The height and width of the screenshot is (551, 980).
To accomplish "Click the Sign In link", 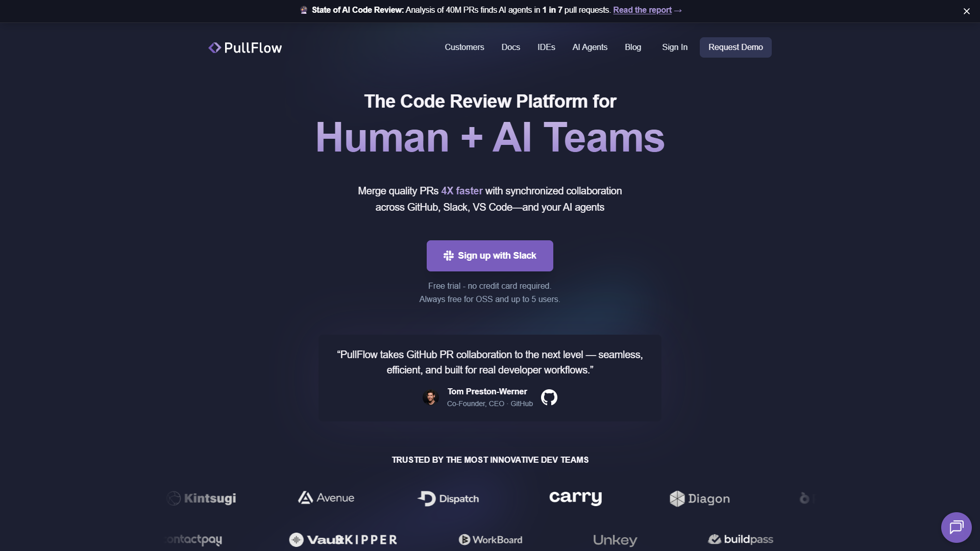I will pos(675,47).
